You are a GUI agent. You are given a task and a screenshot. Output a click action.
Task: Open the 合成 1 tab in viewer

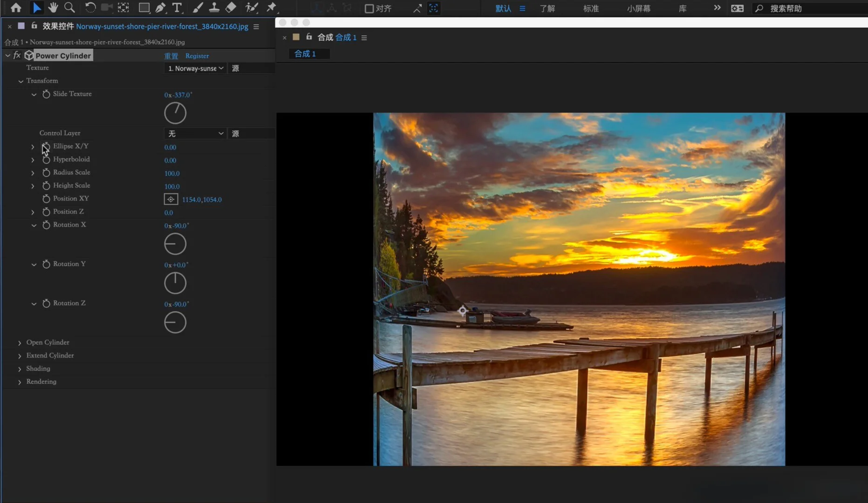click(x=305, y=54)
